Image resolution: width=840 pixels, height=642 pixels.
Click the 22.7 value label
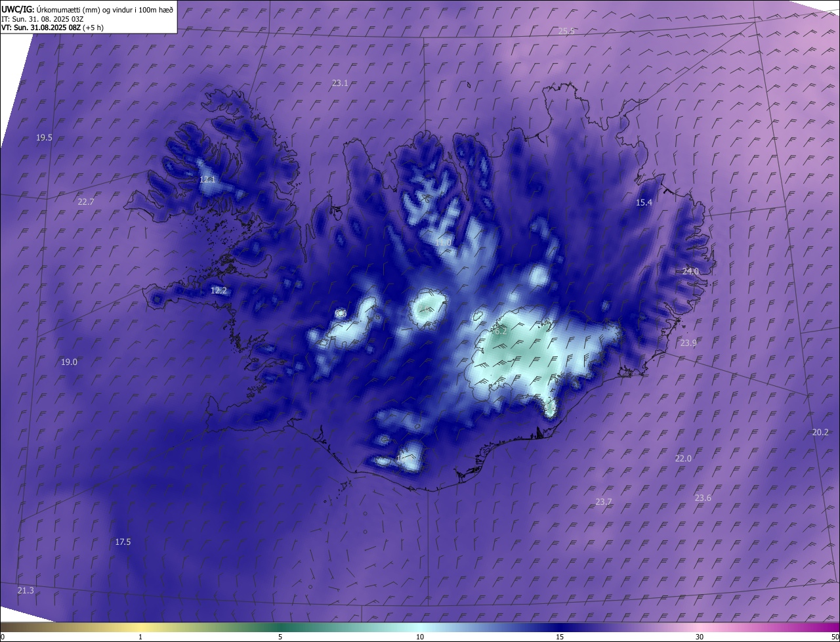pos(86,202)
